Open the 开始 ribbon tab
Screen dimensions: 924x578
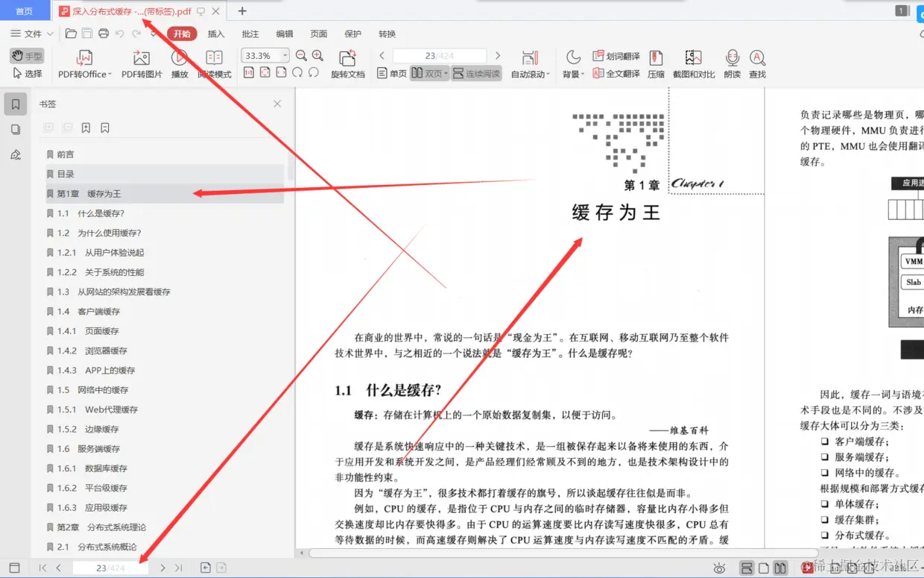(182, 34)
